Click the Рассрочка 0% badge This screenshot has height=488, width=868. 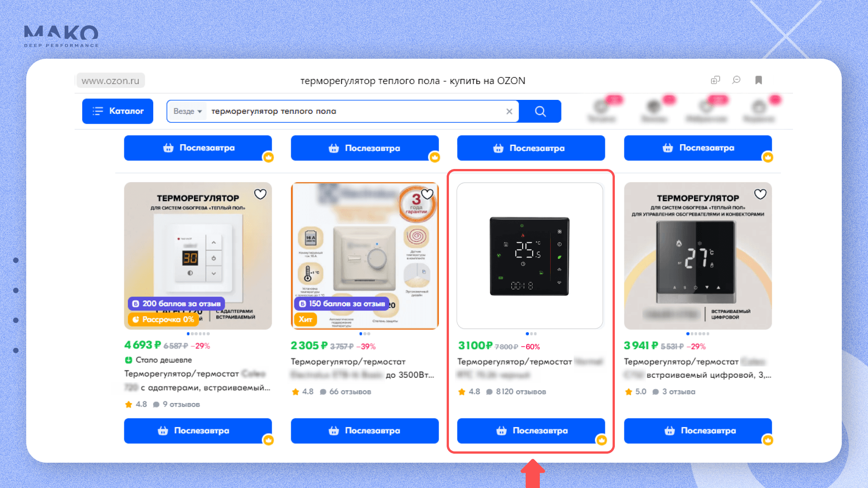coord(163,319)
